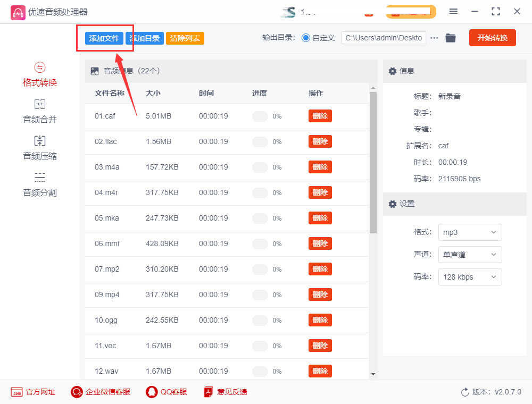Click size value 157.72KB
The height and width of the screenshot is (404, 532).
click(162, 167)
